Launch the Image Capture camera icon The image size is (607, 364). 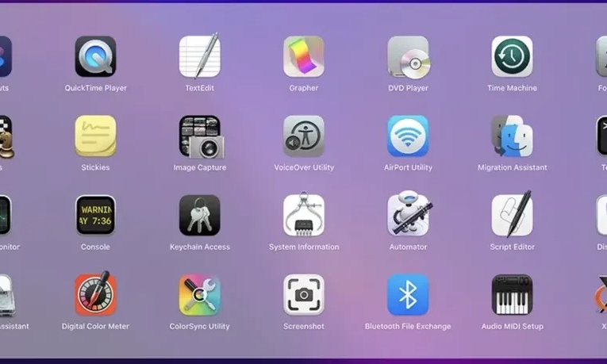click(x=202, y=137)
